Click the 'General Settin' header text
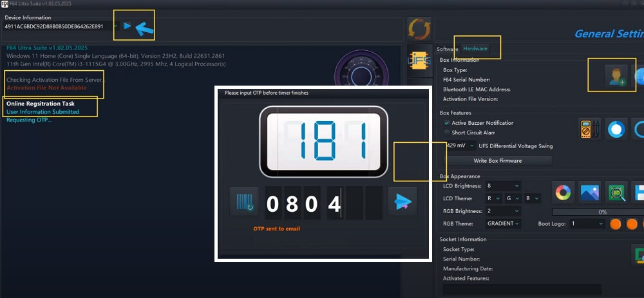Viewport: 644px width, 298px height. [x=609, y=33]
